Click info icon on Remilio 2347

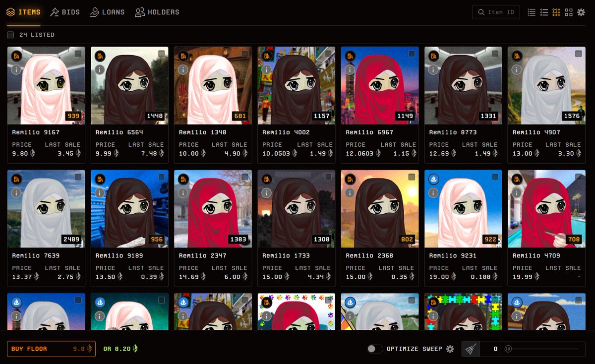click(183, 192)
